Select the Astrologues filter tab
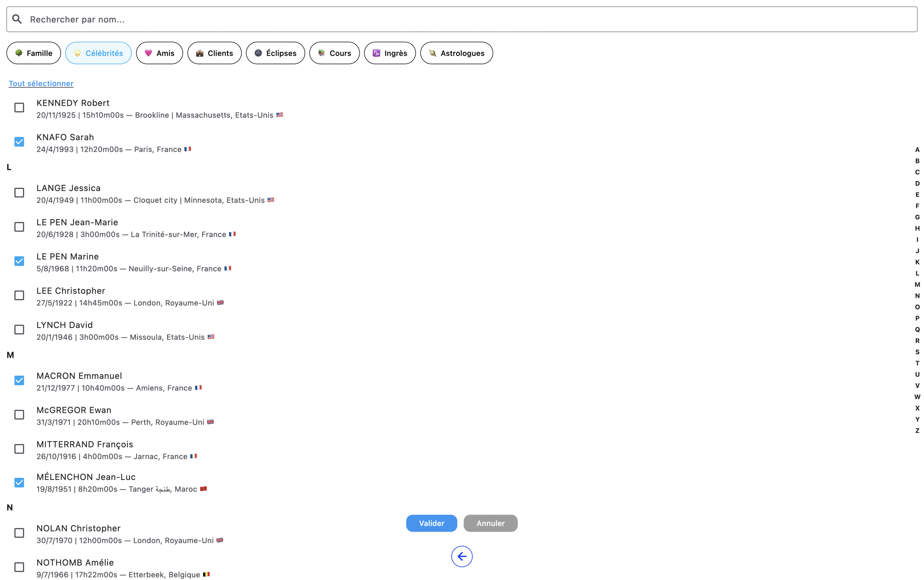The image size is (924, 580). tap(456, 53)
